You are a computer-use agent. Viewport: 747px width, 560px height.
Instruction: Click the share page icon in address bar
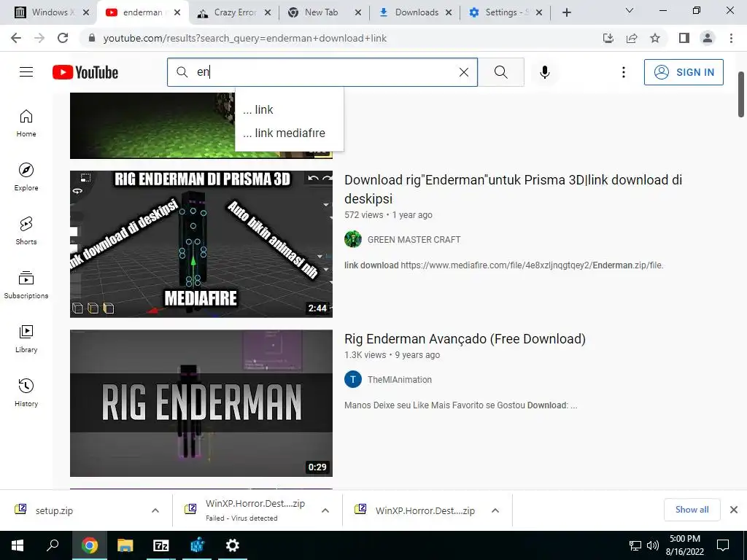coord(632,38)
